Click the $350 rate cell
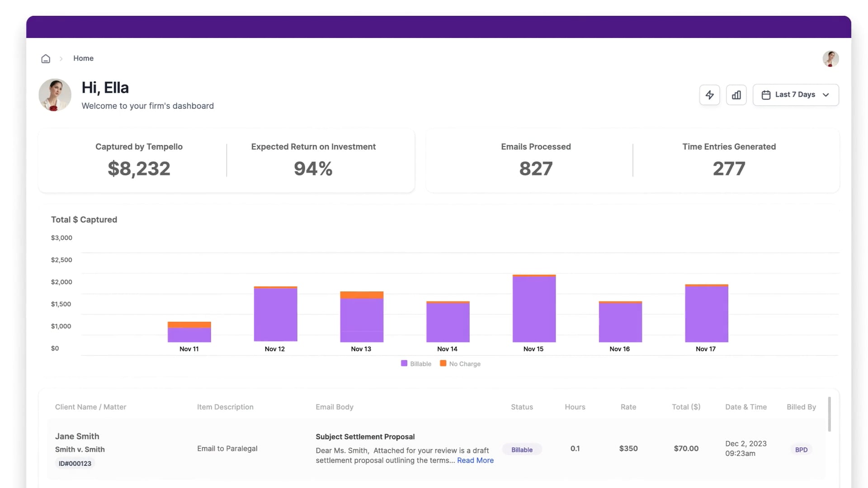 coord(628,448)
